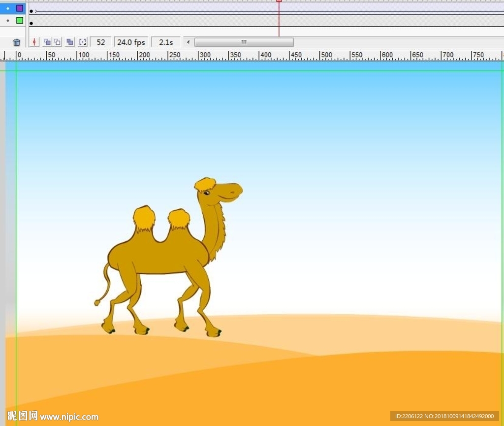This screenshot has height=426, width=504.
Task: Select first keyframe on the second layer
Action: [x=31, y=23]
